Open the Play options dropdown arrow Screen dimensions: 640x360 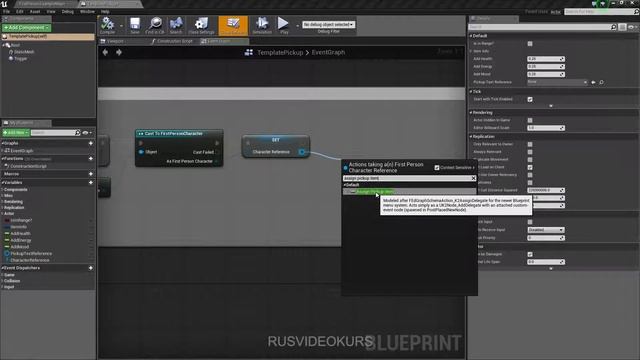point(297,26)
